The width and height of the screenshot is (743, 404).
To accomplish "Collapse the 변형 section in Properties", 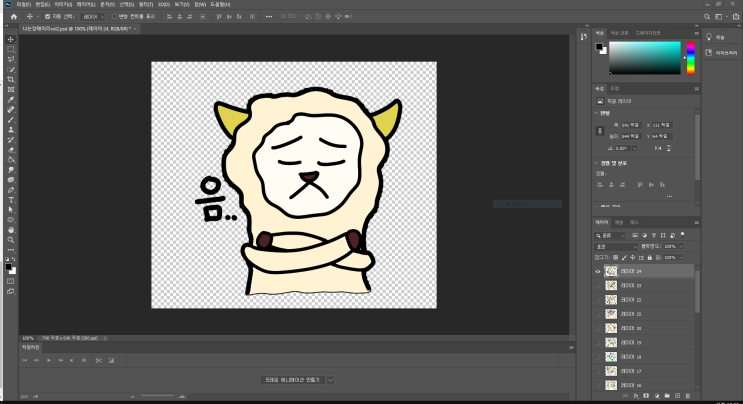I will [x=597, y=113].
